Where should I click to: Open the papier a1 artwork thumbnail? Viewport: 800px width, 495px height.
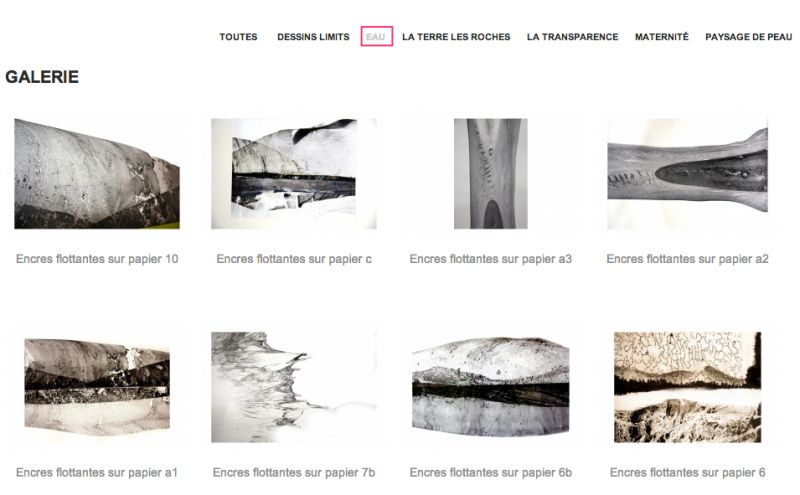click(x=97, y=387)
